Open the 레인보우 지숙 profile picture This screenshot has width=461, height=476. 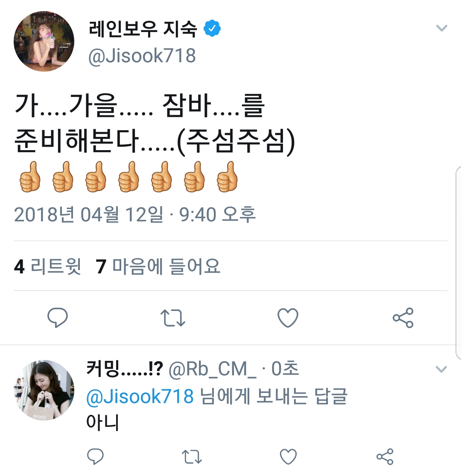tap(44, 41)
